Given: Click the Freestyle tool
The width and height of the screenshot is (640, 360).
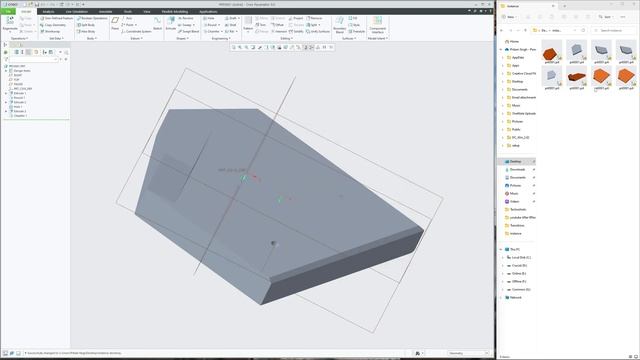Looking at the screenshot, I should pos(357,31).
